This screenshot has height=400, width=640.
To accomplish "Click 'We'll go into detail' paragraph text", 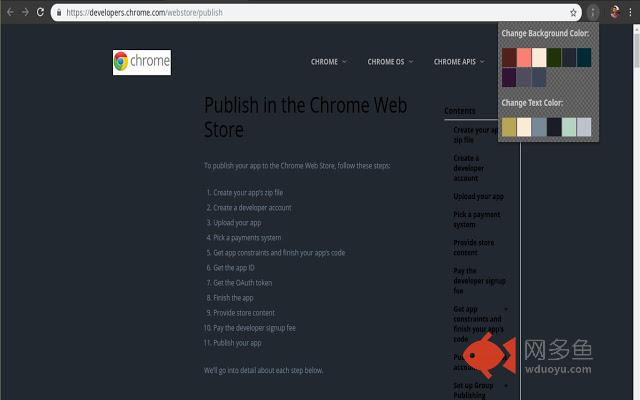I will [x=263, y=371].
